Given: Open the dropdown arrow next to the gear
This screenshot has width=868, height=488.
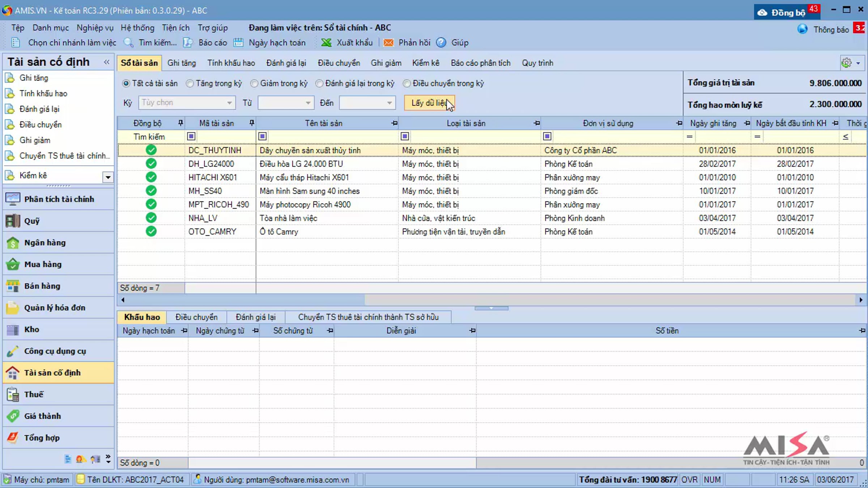Looking at the screenshot, I should pos(858,63).
